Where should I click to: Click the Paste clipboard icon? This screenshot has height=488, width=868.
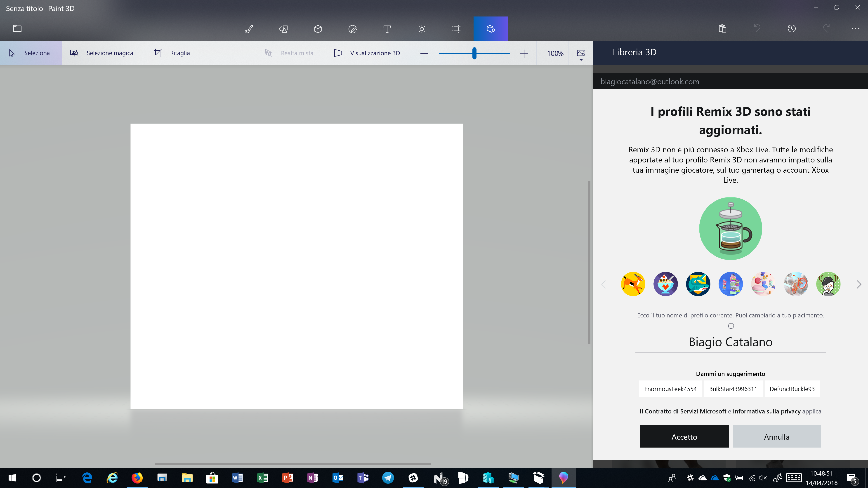coord(722,29)
